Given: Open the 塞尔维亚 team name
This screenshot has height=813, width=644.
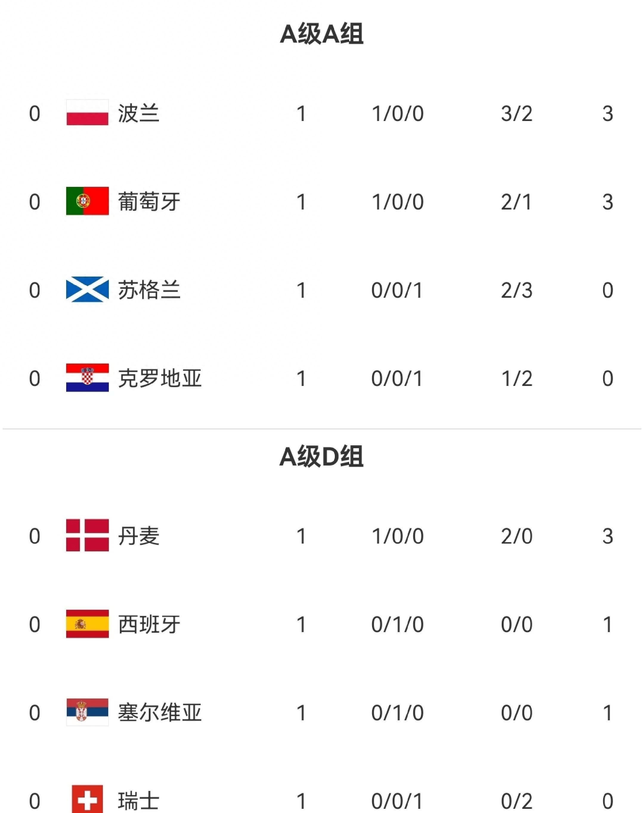Looking at the screenshot, I should (x=160, y=712).
